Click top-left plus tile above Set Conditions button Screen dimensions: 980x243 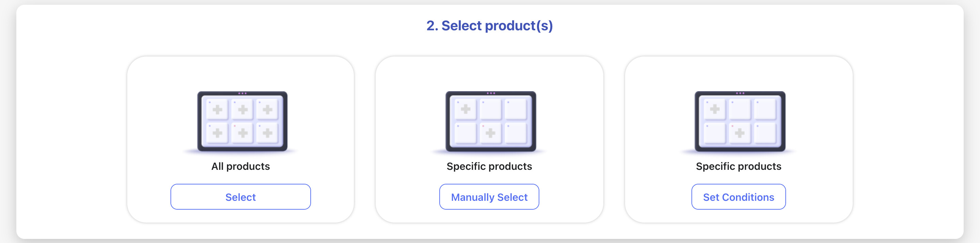715,110
